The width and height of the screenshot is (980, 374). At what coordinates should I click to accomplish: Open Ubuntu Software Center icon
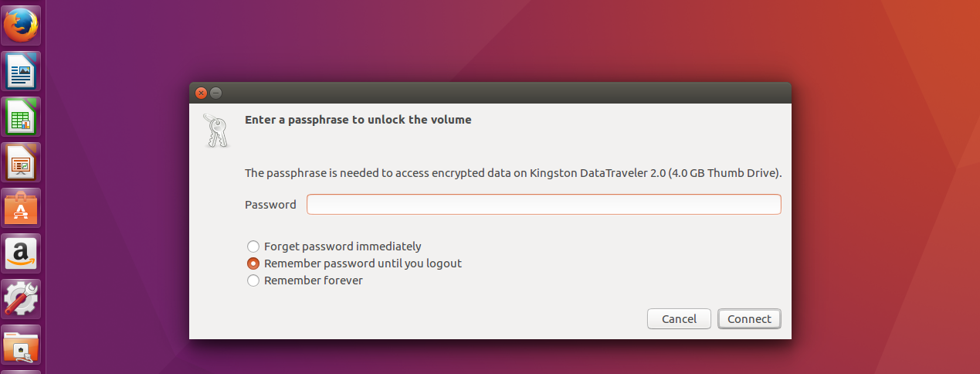(22, 208)
